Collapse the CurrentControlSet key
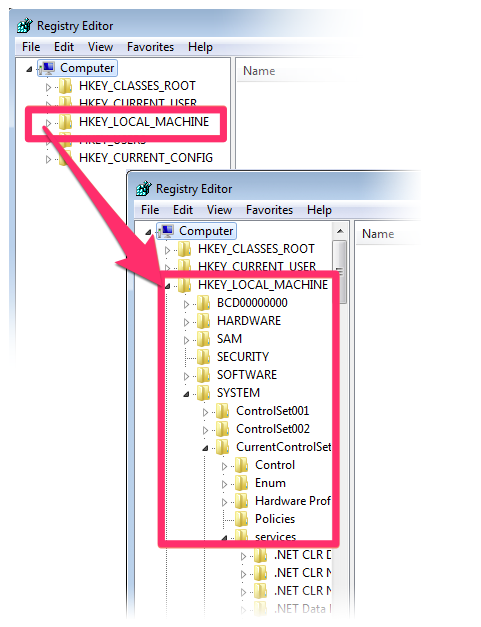 pyautogui.click(x=205, y=448)
